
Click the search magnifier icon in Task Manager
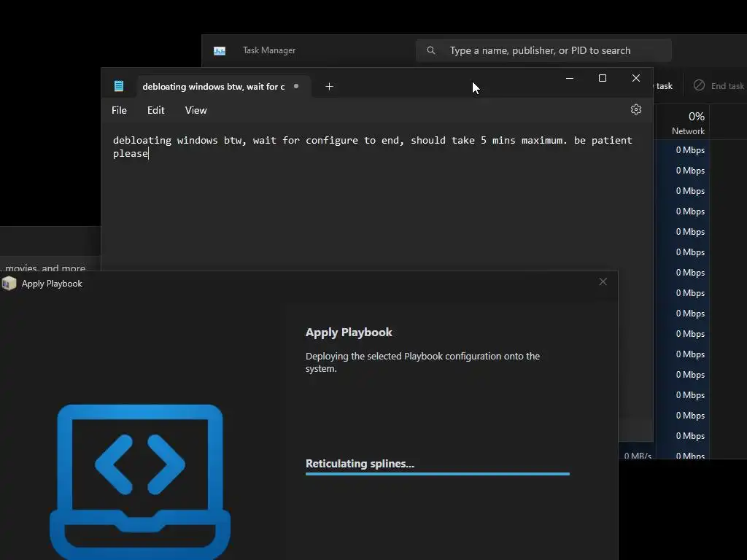tap(430, 50)
